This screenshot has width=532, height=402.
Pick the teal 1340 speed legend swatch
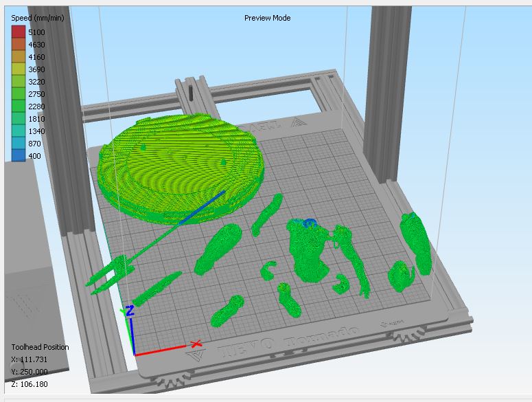pyautogui.click(x=18, y=131)
